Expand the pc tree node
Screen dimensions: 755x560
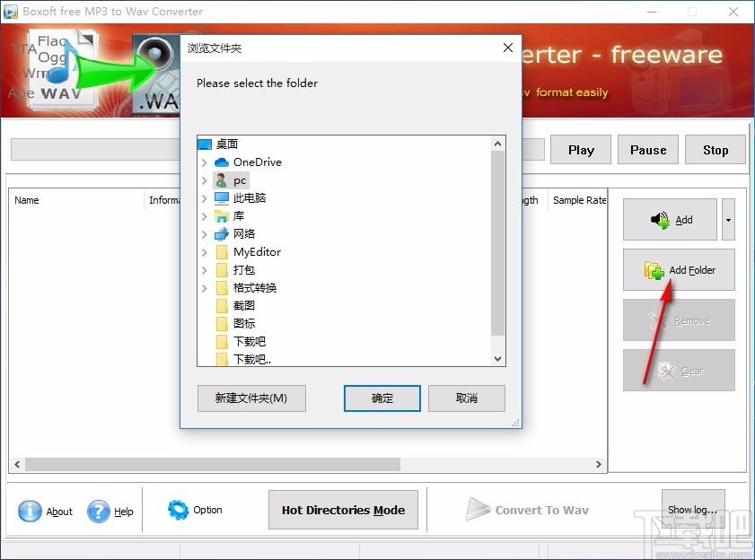point(204,180)
